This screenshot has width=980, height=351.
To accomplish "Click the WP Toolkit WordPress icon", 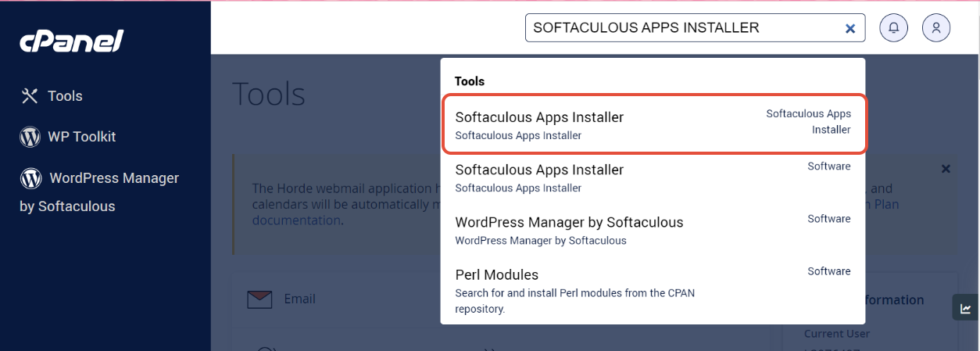I will (30, 137).
